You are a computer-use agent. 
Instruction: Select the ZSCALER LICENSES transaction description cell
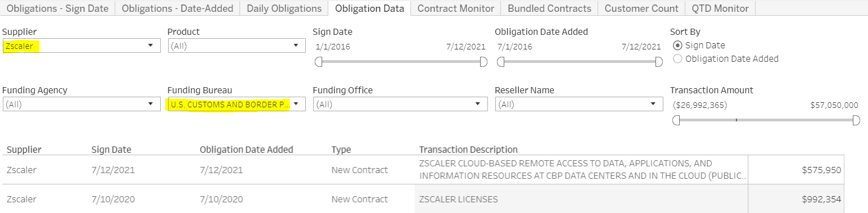[581, 200]
